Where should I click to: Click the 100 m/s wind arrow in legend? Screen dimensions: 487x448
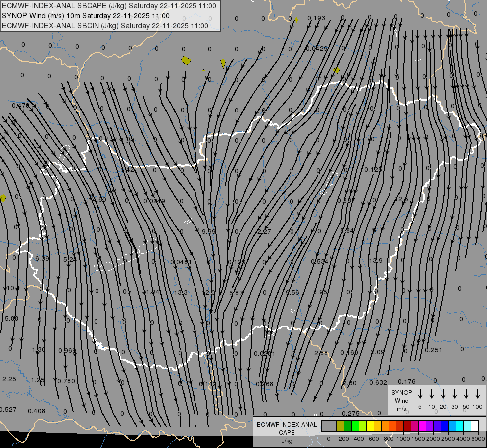pyautogui.click(x=478, y=394)
